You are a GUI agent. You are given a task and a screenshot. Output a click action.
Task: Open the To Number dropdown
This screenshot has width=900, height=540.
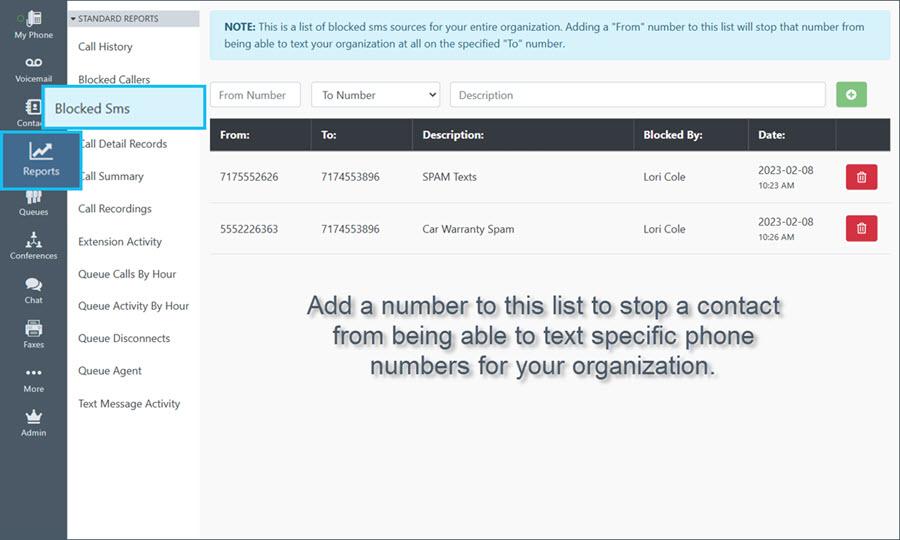point(375,95)
